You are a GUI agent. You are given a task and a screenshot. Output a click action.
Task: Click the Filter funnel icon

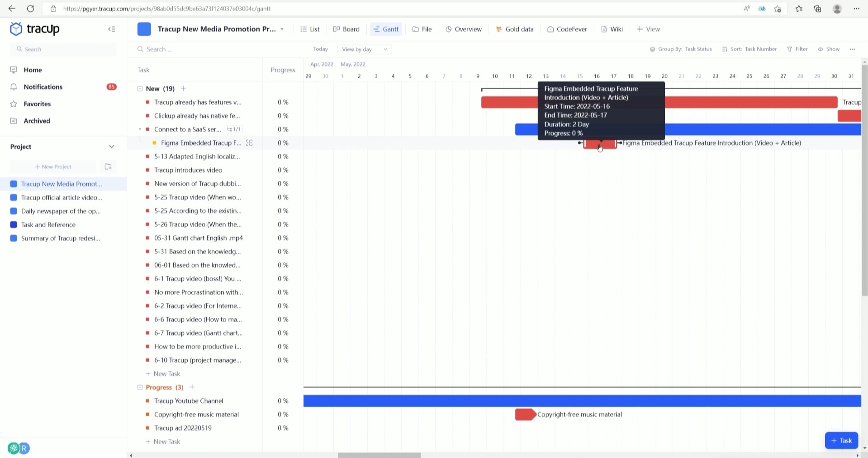(790, 49)
